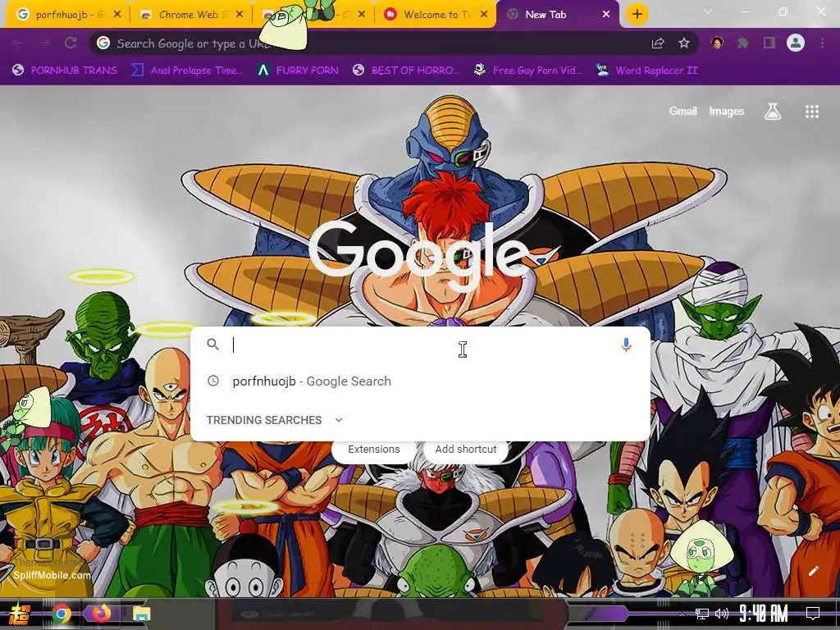The image size is (840, 630).
Task: Open the Extensions shortcut tile
Action: [x=373, y=450]
